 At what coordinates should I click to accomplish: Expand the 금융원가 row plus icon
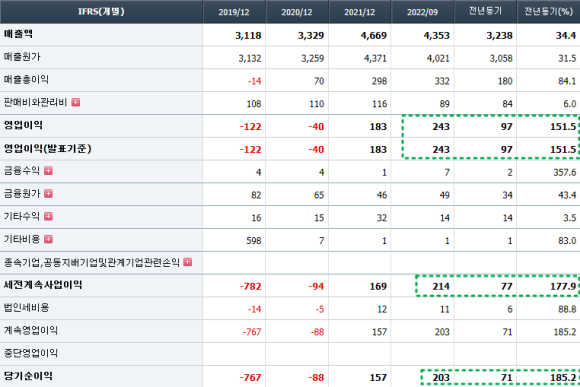click(48, 194)
